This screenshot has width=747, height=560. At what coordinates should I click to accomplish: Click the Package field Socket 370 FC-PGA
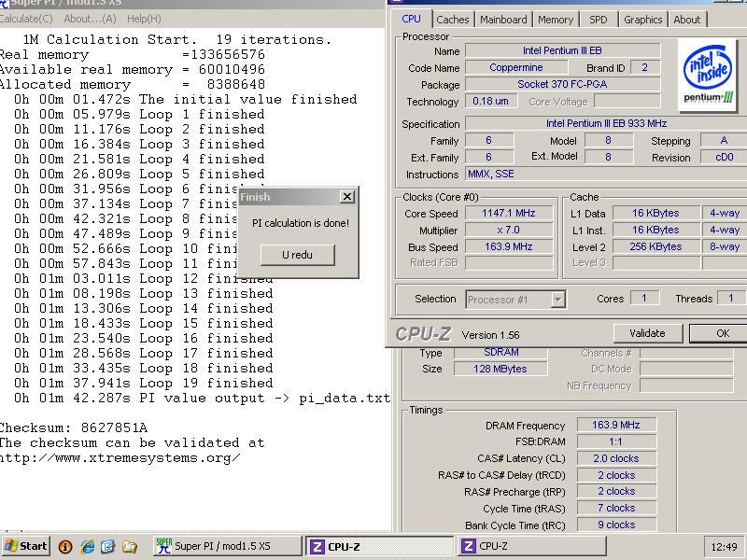pyautogui.click(x=563, y=84)
